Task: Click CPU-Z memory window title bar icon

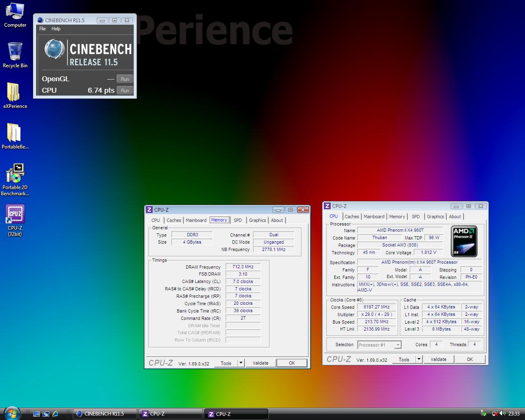Action: [x=149, y=210]
